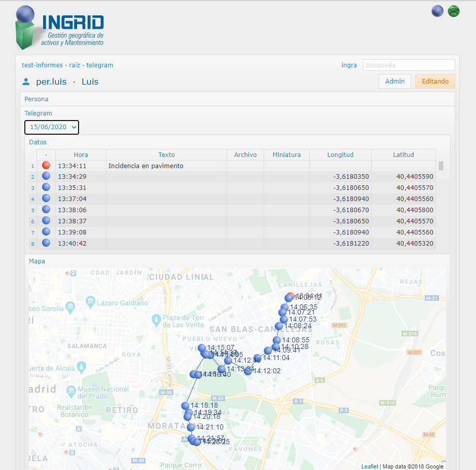Click the red marker icon in row 1

click(46, 165)
